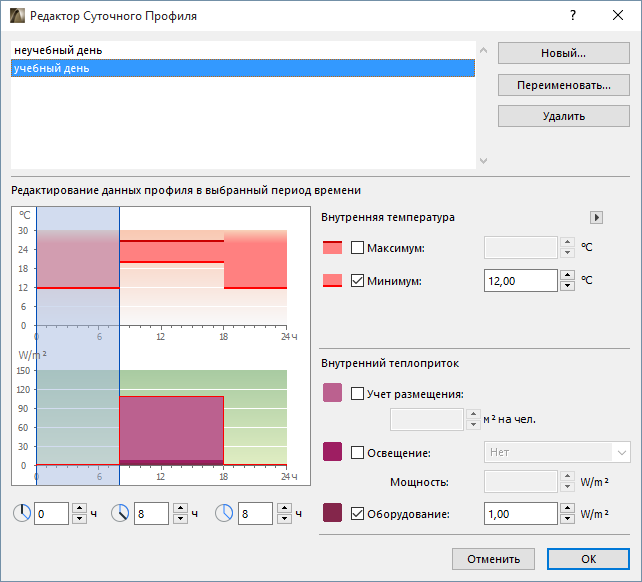Viewport: 642px width, 582px height.
Task: Click the Мощность power input field
Action: coord(520,482)
